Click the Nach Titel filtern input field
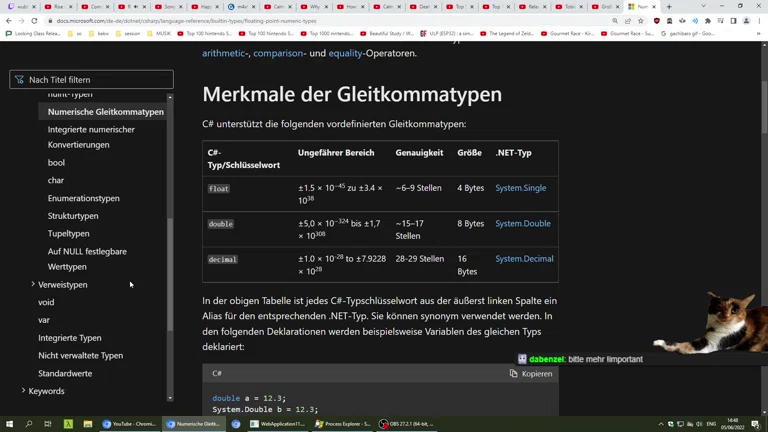The width and height of the screenshot is (768, 432). click(x=92, y=79)
